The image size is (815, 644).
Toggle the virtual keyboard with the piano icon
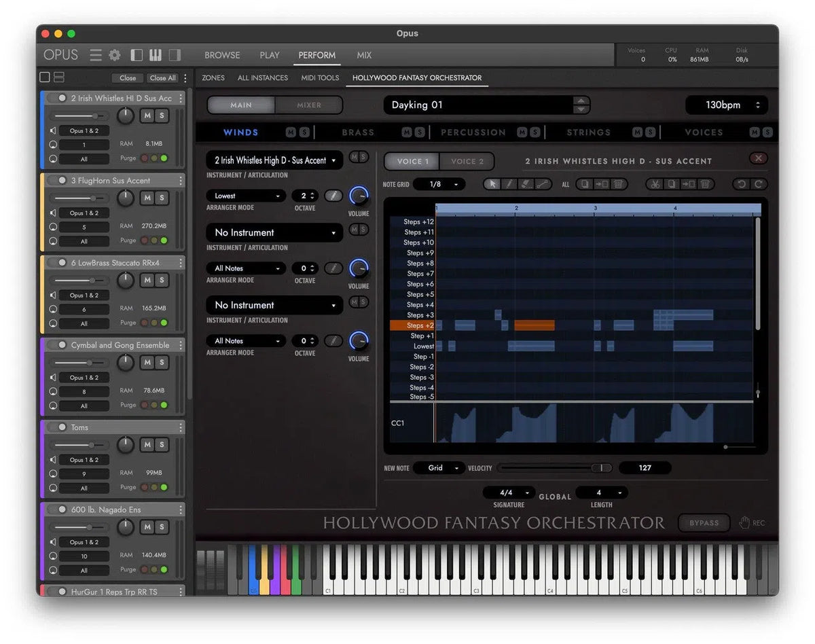click(155, 55)
